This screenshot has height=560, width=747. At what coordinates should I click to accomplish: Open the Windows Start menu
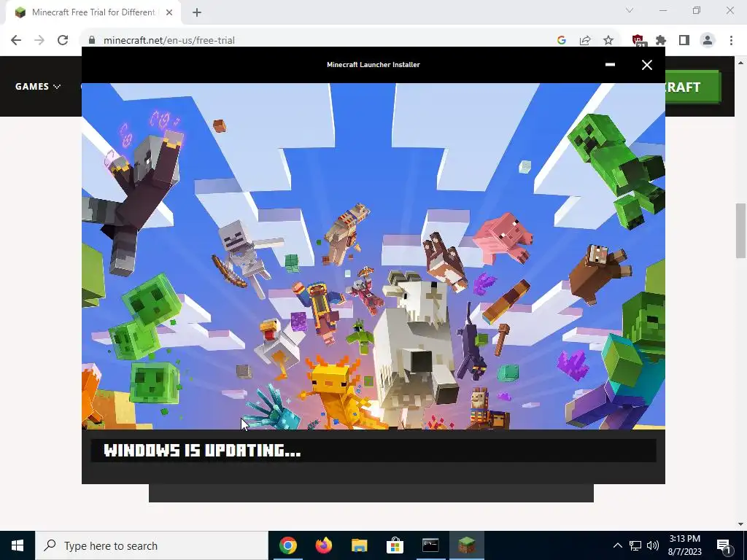(18, 545)
